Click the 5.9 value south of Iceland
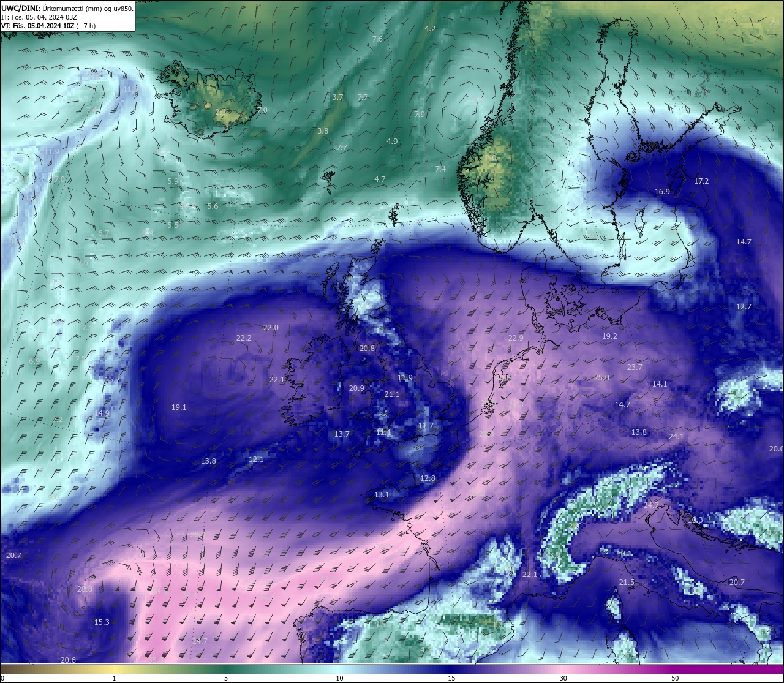 click(x=173, y=181)
